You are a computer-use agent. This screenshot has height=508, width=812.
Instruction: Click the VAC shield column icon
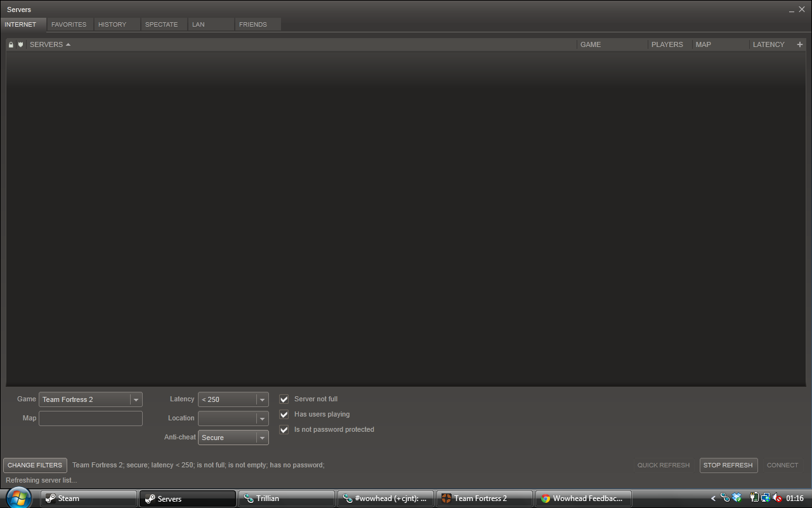(20, 44)
